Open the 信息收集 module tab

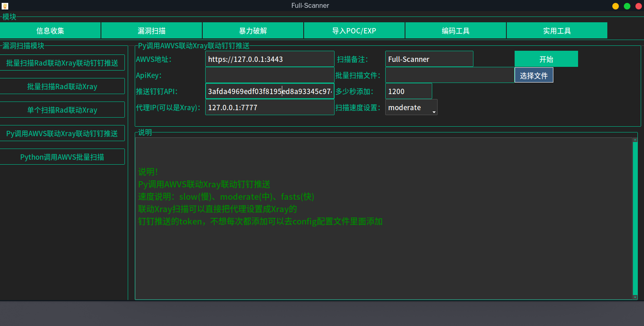50,31
